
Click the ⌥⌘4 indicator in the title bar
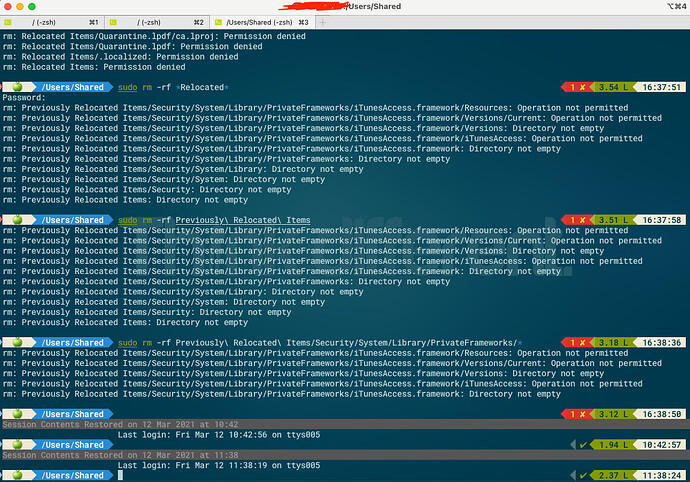coord(672,7)
